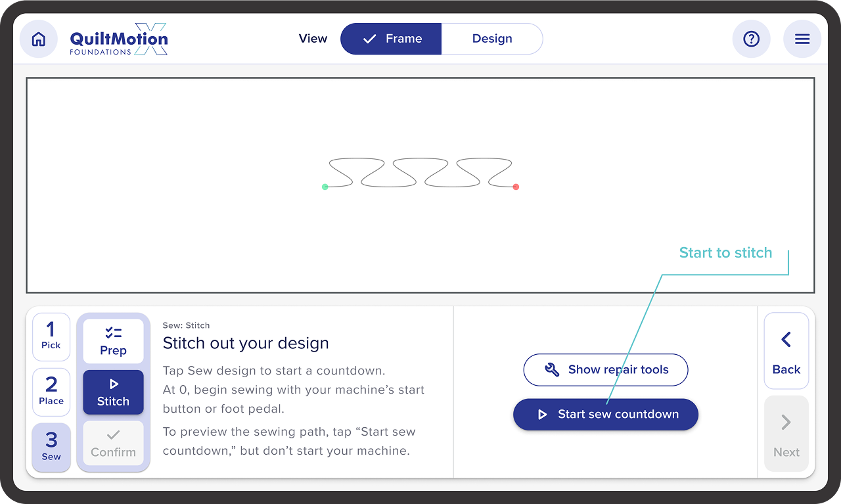Select the Prep checklist step

point(113,342)
